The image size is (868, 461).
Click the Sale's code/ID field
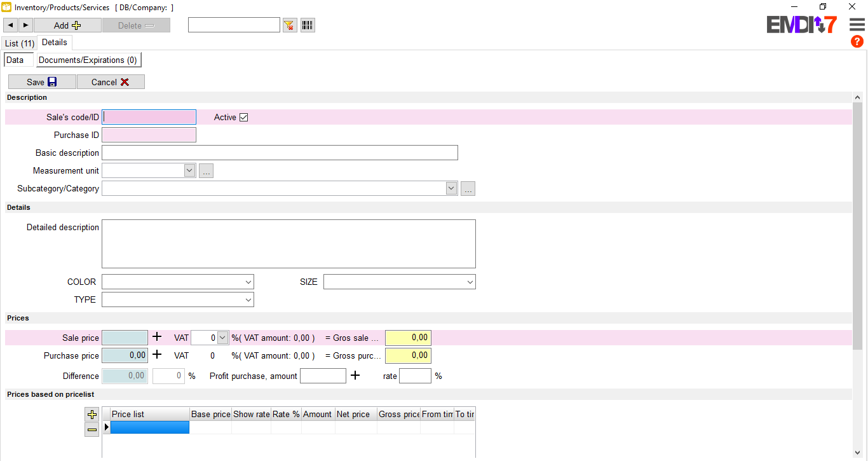[x=149, y=117]
